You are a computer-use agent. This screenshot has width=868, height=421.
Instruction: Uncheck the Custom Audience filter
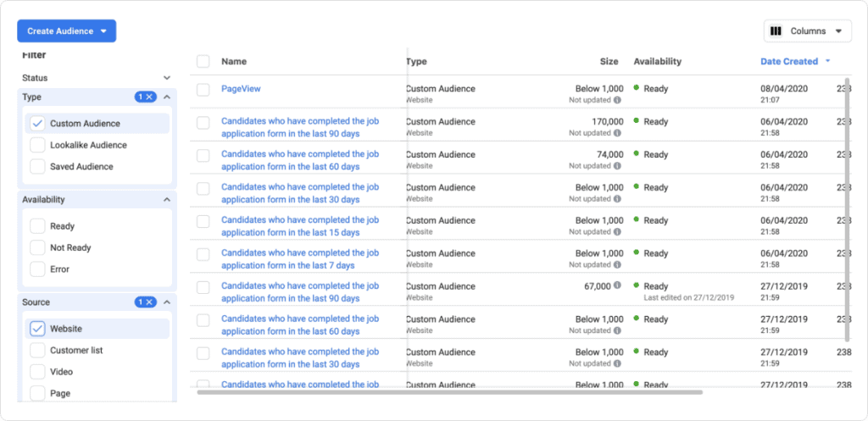37,124
